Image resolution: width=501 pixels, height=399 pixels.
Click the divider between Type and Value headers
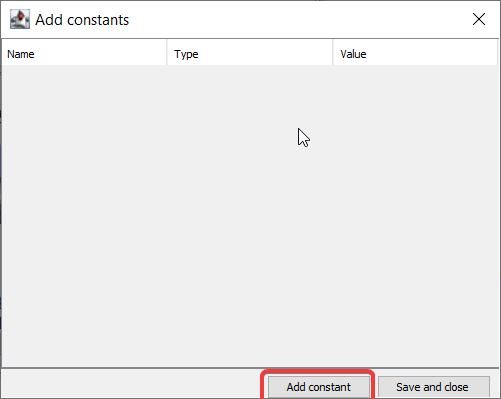click(333, 53)
